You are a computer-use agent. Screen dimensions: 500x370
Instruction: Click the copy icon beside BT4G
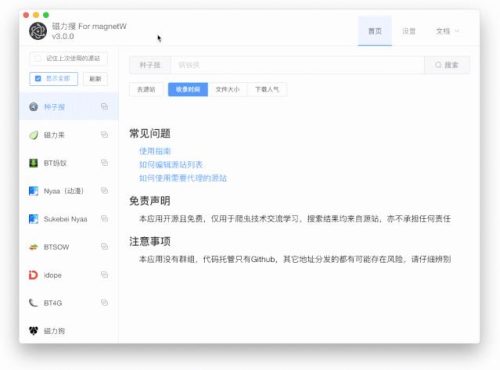click(104, 302)
